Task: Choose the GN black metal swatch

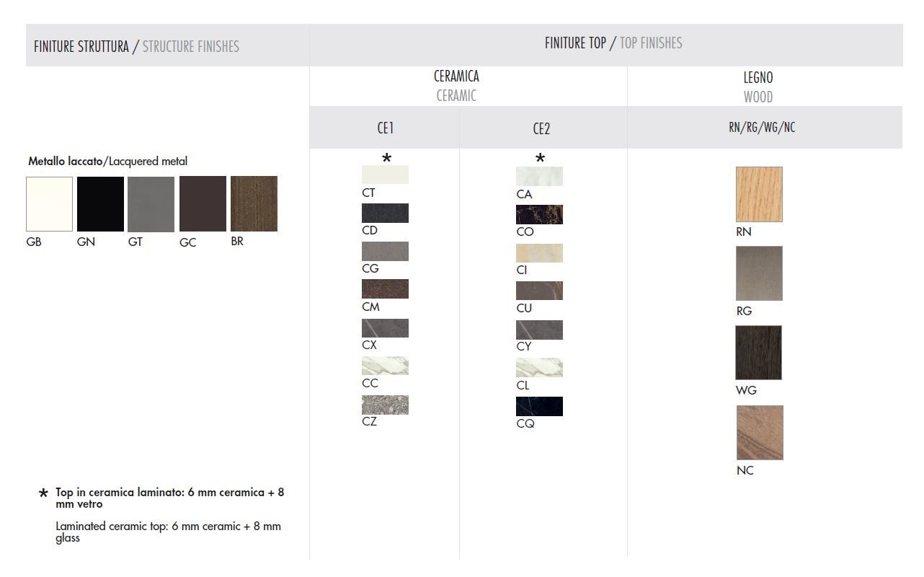Action: [100, 204]
